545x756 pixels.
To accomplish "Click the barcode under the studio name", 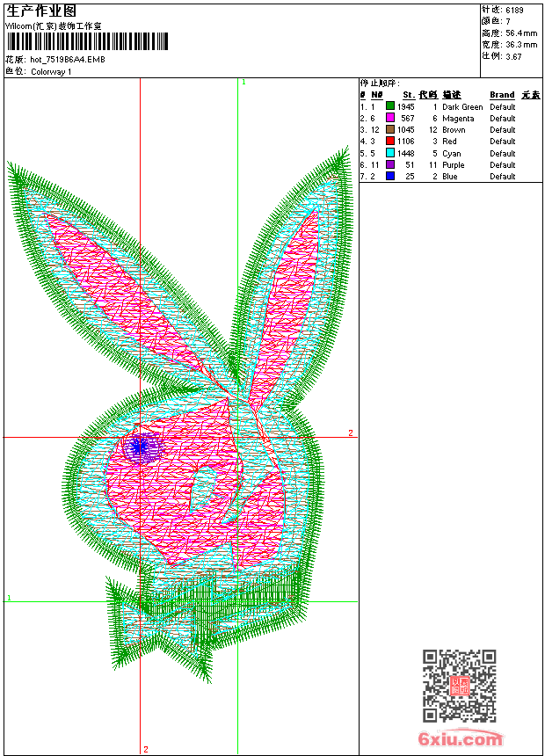I will (87, 41).
